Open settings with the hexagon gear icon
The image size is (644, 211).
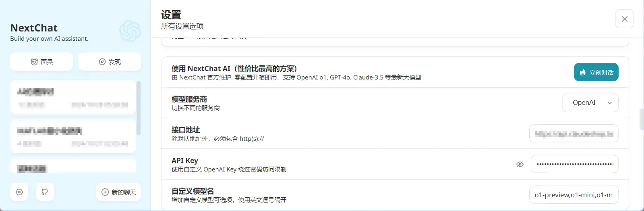[x=19, y=192]
